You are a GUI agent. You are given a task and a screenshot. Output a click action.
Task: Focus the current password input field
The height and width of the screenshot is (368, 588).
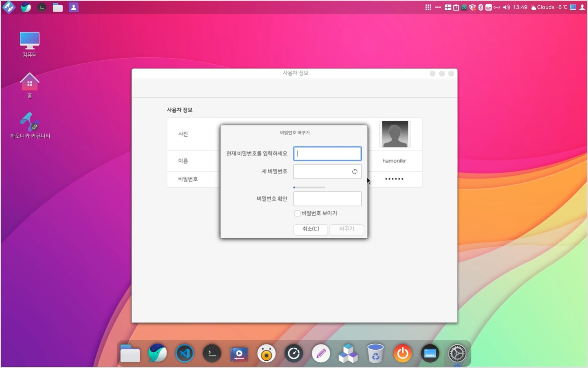pyautogui.click(x=327, y=154)
